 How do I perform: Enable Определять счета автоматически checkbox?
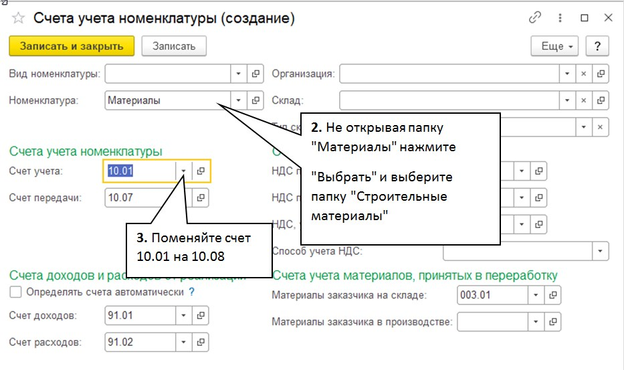point(16,292)
